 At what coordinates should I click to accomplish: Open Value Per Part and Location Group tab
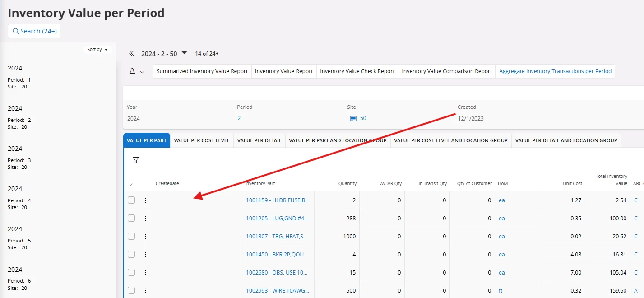tap(338, 140)
